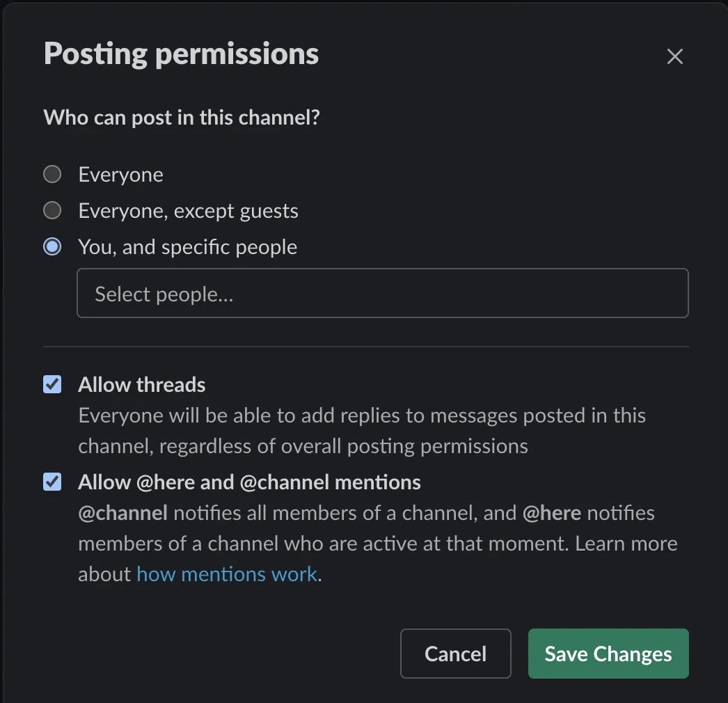Click the "You, and specific people" label
This screenshot has width=728, height=703.
(187, 247)
